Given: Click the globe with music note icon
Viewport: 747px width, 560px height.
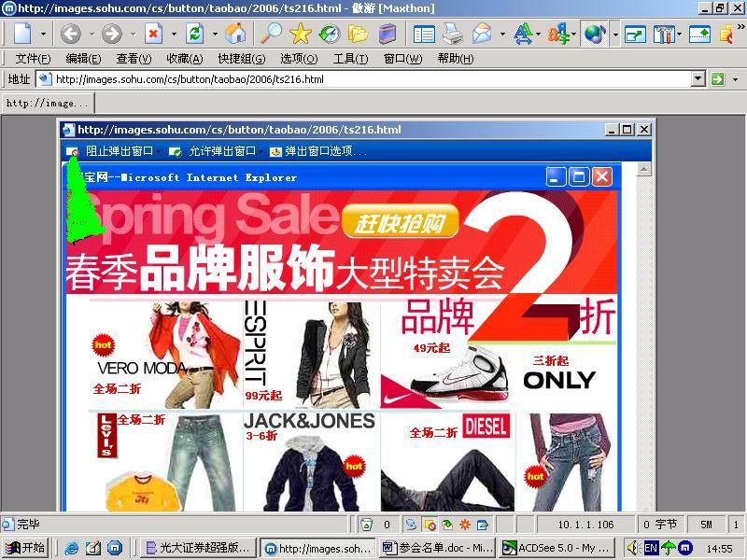Looking at the screenshot, I should point(594,34).
